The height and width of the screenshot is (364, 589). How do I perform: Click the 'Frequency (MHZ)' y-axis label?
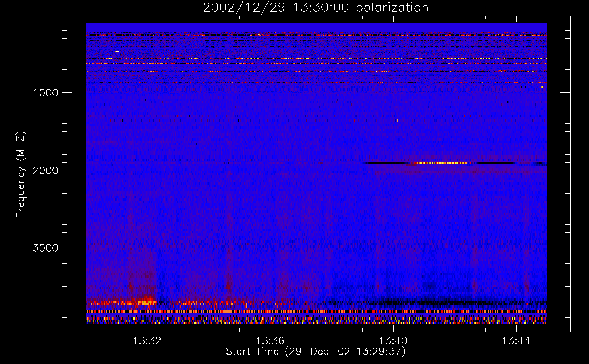(x=21, y=175)
